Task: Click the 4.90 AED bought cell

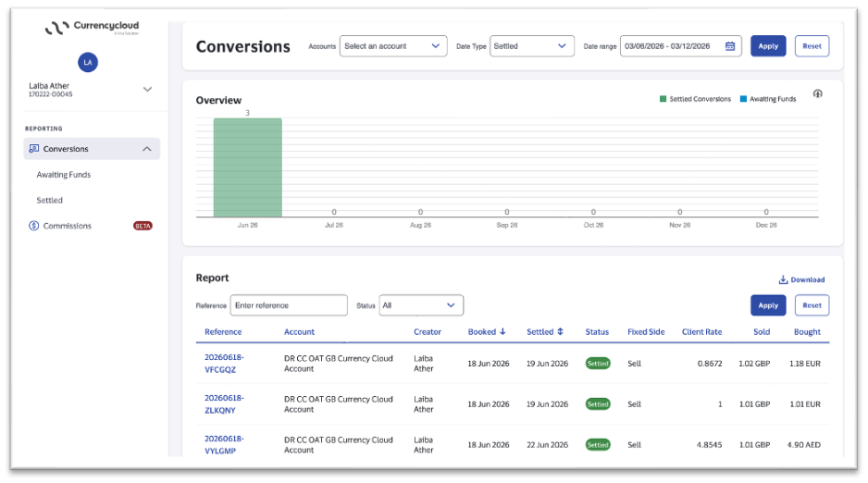Action: [804, 445]
